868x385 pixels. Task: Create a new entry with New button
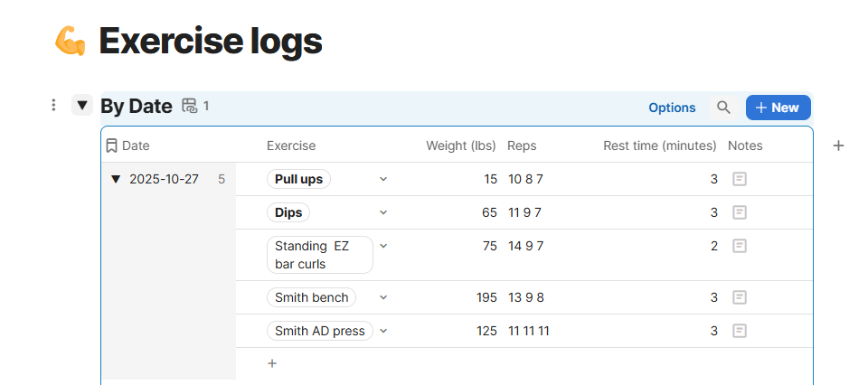[x=778, y=108]
